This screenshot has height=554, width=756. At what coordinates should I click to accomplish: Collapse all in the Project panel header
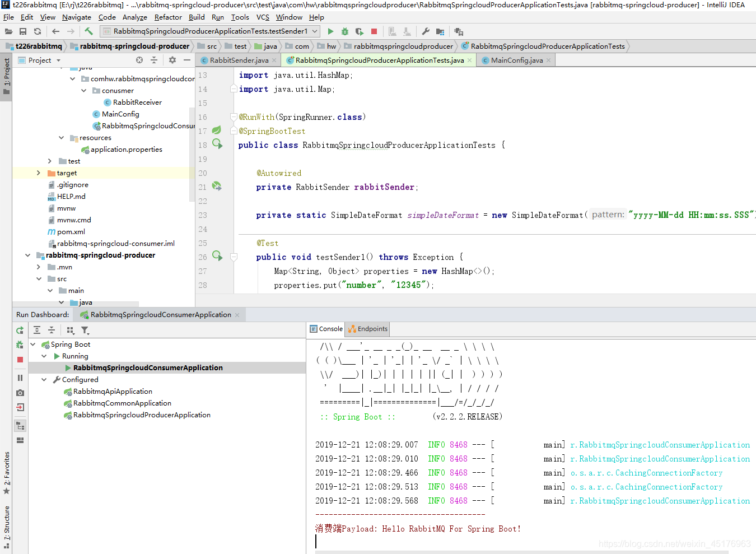coord(154,60)
